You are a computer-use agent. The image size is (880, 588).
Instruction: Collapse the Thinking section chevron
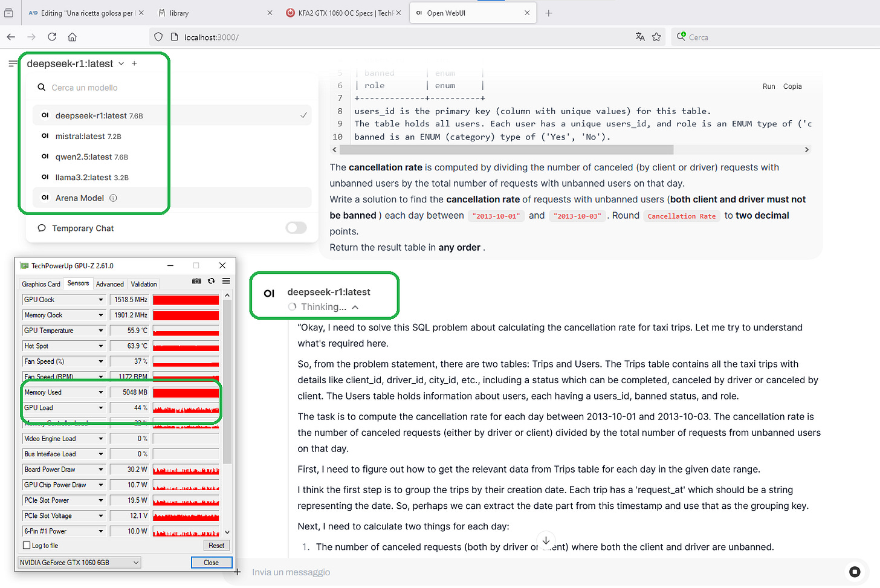pyautogui.click(x=355, y=307)
